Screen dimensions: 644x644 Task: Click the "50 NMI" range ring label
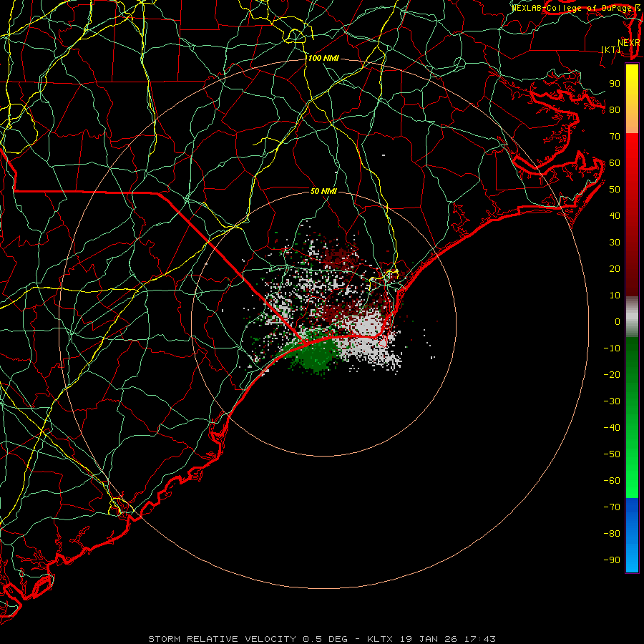pyautogui.click(x=323, y=191)
